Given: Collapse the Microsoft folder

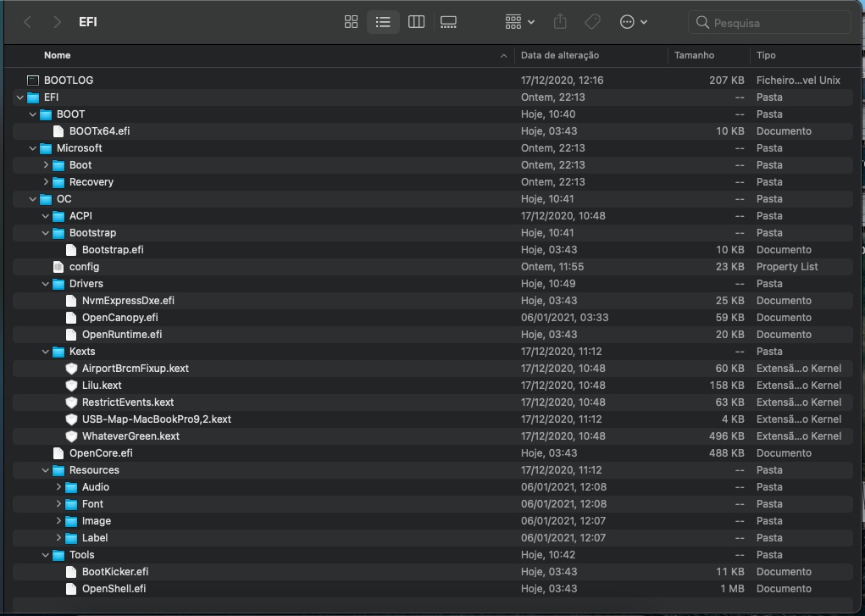Looking at the screenshot, I should [32, 148].
